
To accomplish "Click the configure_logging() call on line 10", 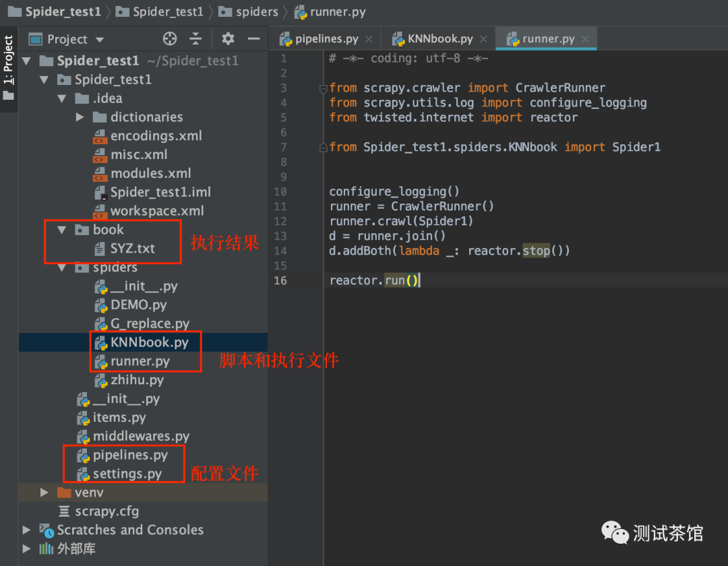I will point(394,191).
